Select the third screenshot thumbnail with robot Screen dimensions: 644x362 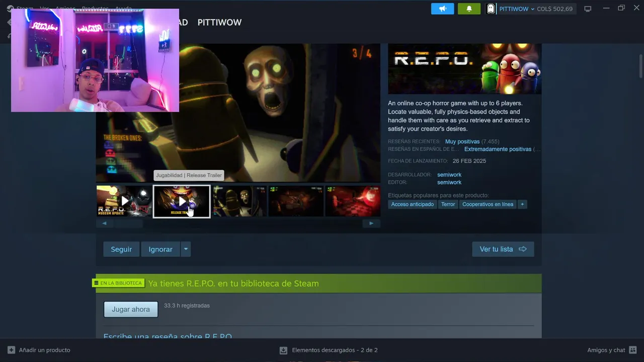coord(239,201)
